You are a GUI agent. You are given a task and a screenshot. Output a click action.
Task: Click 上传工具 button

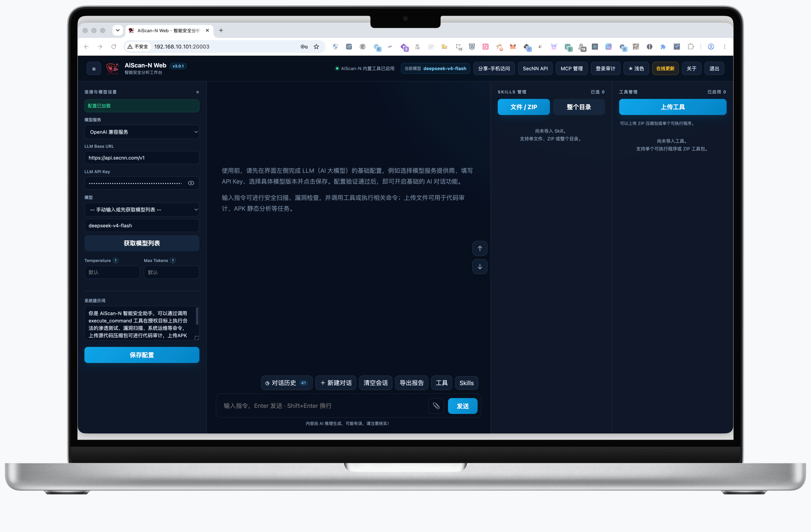[672, 107]
